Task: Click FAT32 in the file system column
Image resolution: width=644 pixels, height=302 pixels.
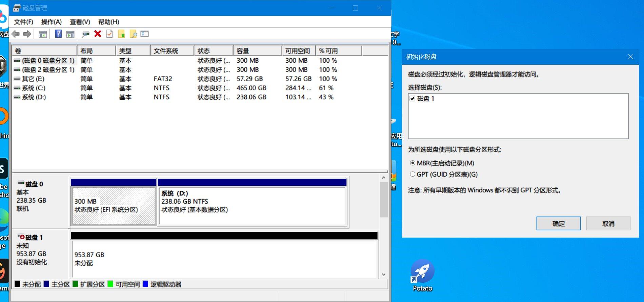Action: 163,79
